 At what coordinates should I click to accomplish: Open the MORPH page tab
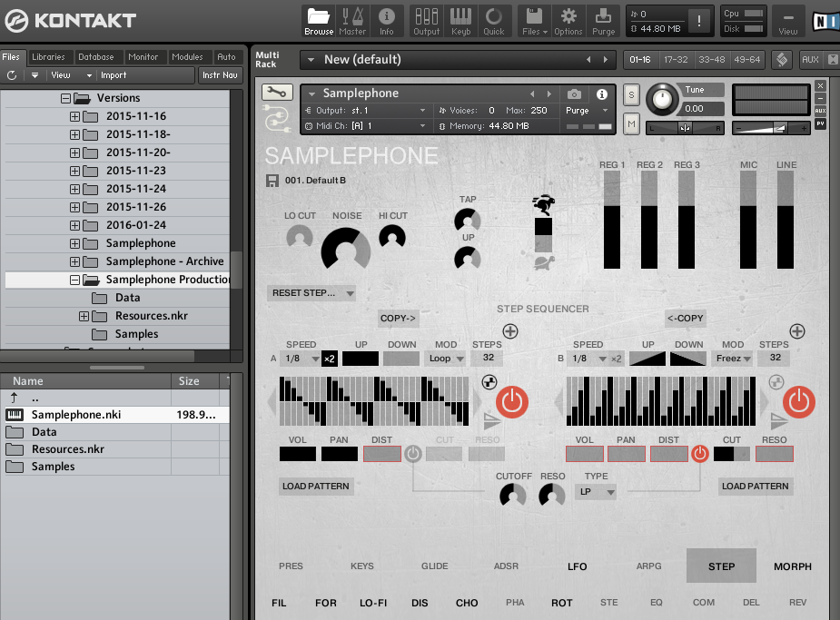point(792,566)
